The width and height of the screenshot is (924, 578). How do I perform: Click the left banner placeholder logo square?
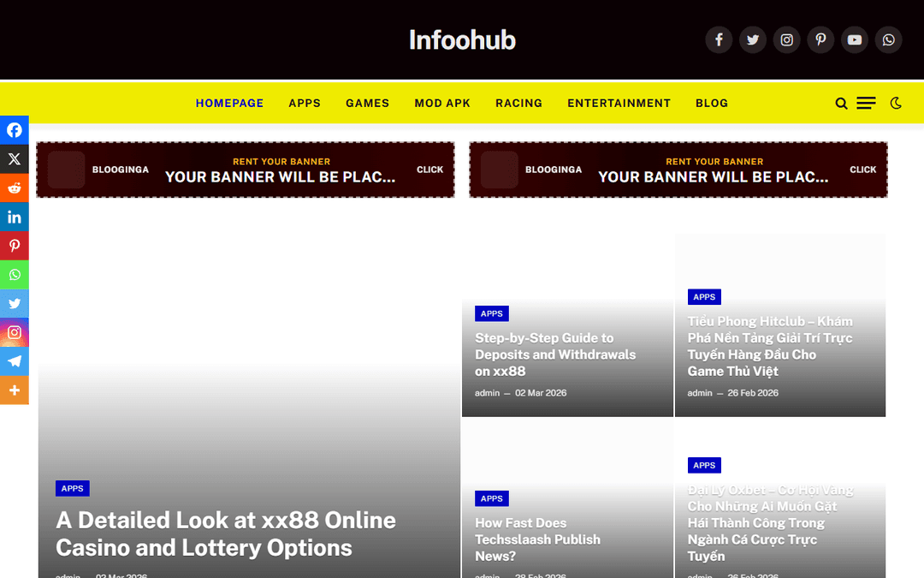tap(66, 170)
